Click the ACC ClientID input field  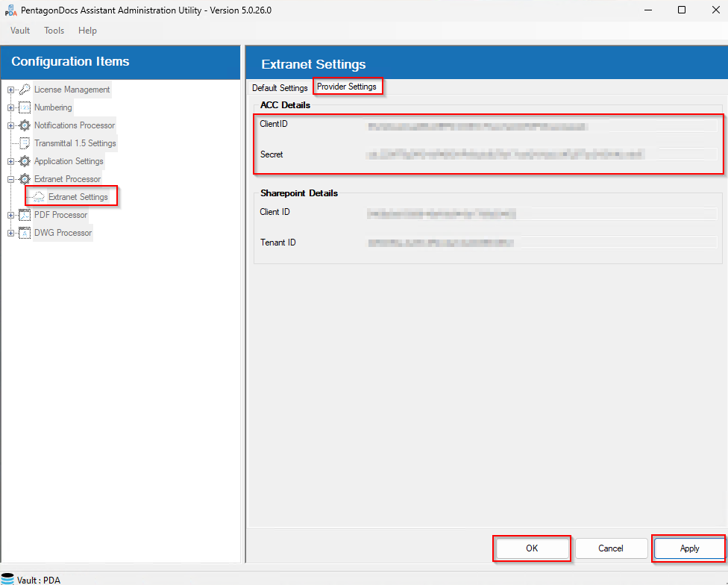[x=540, y=125]
